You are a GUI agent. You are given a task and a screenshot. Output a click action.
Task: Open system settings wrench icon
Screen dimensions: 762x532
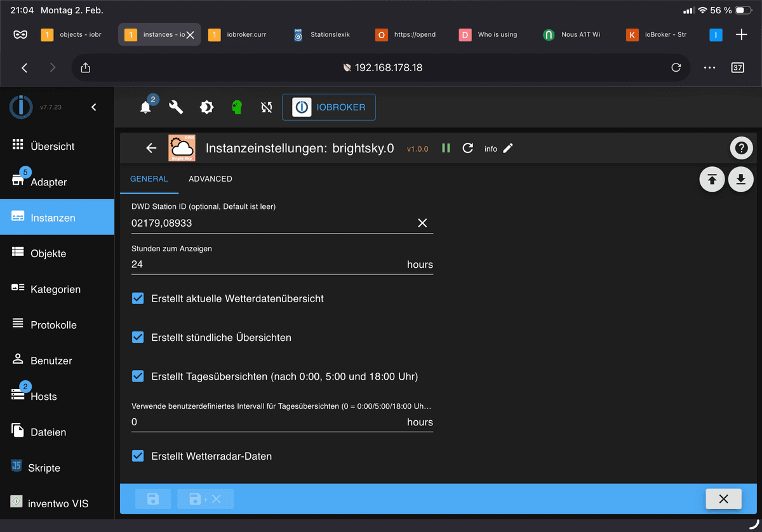click(x=176, y=107)
